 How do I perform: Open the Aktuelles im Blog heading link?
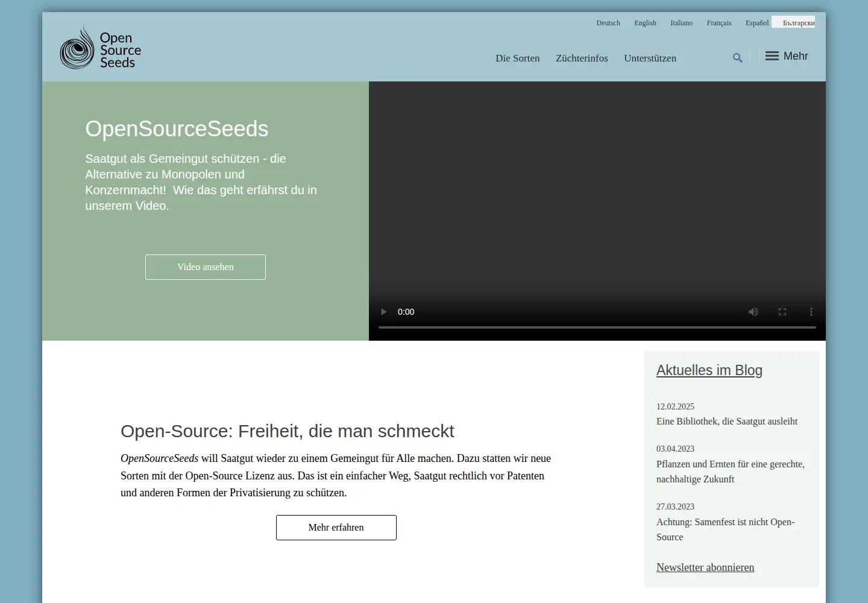709,370
